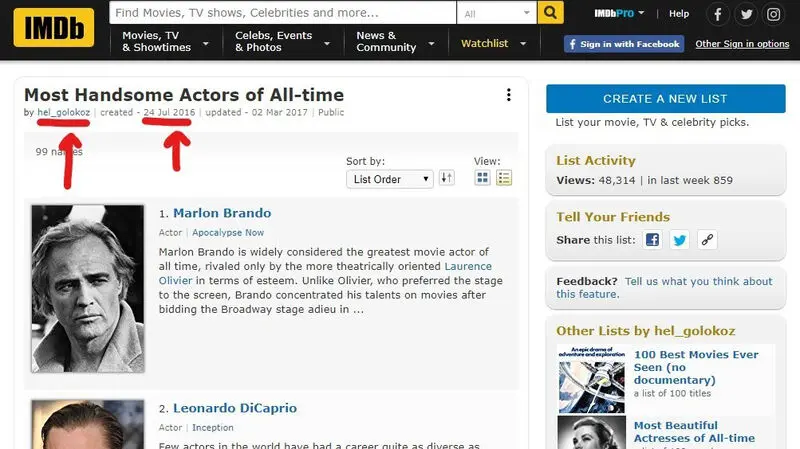The width and height of the screenshot is (800, 449).
Task: Open Celebs, Events & Photos menu
Action: point(282,41)
